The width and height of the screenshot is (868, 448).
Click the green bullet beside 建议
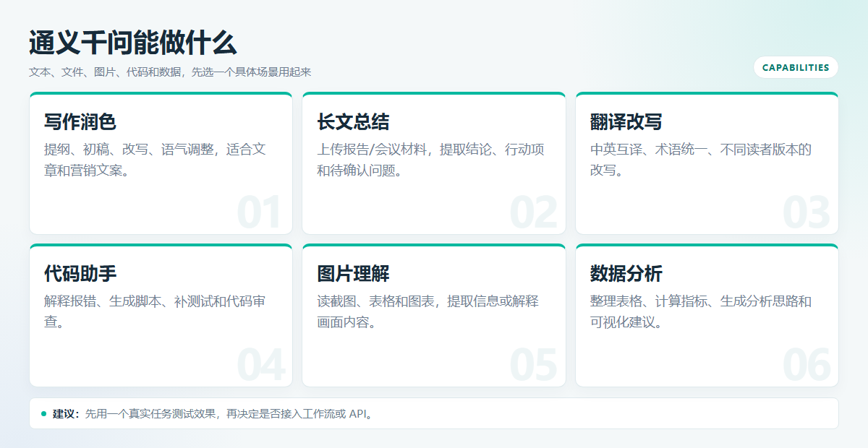[43, 414]
